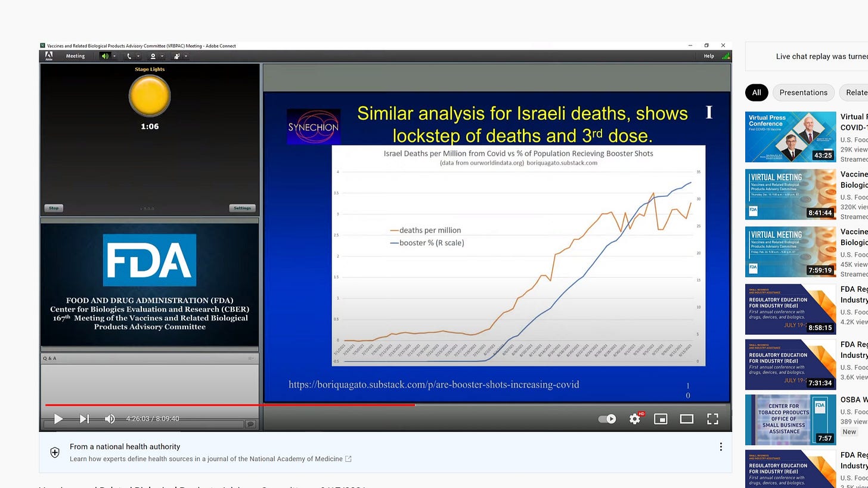Close the Adobe Connect window
Viewport: 868px width, 488px height.
(x=723, y=45)
